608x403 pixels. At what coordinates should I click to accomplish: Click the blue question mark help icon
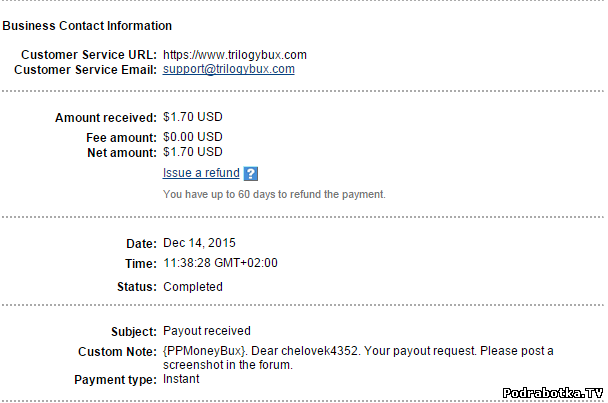pyautogui.click(x=251, y=173)
